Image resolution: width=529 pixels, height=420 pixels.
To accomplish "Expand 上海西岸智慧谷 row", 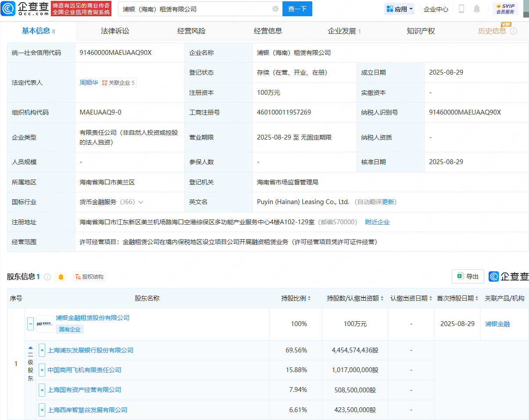I will [x=42, y=410].
